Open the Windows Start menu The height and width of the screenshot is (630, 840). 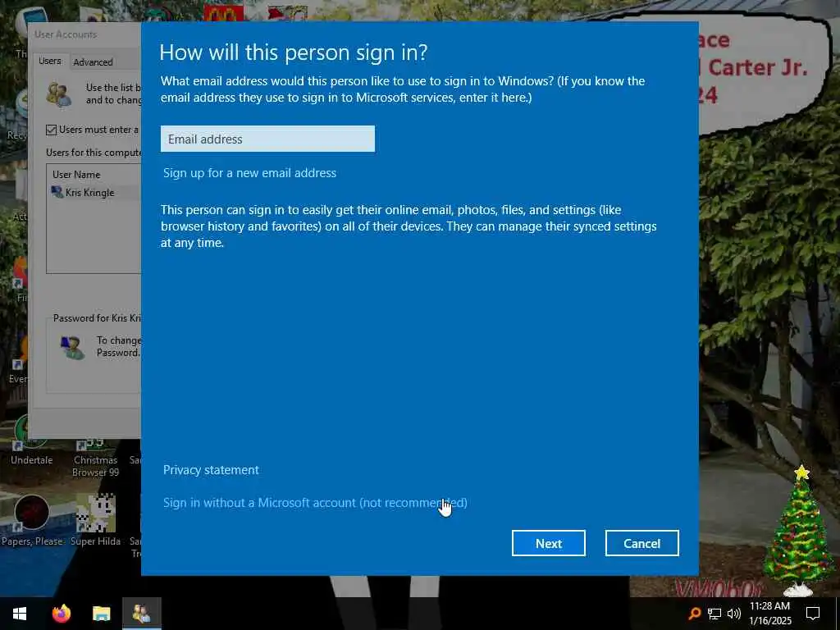pos(20,614)
